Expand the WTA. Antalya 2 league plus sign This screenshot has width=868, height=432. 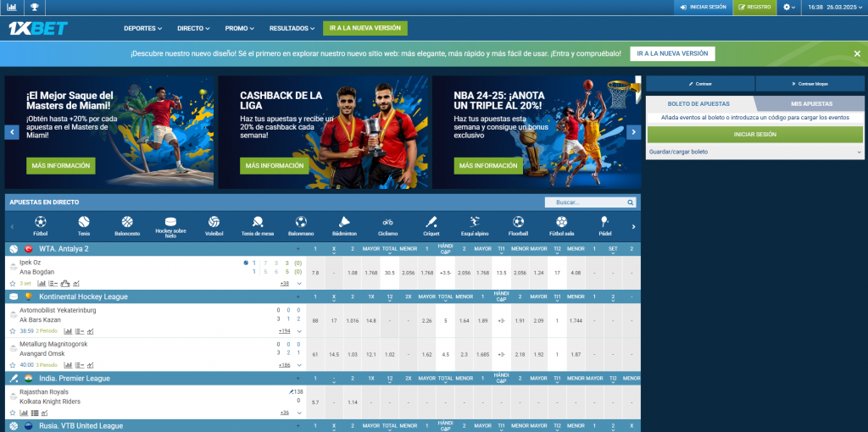click(x=298, y=249)
